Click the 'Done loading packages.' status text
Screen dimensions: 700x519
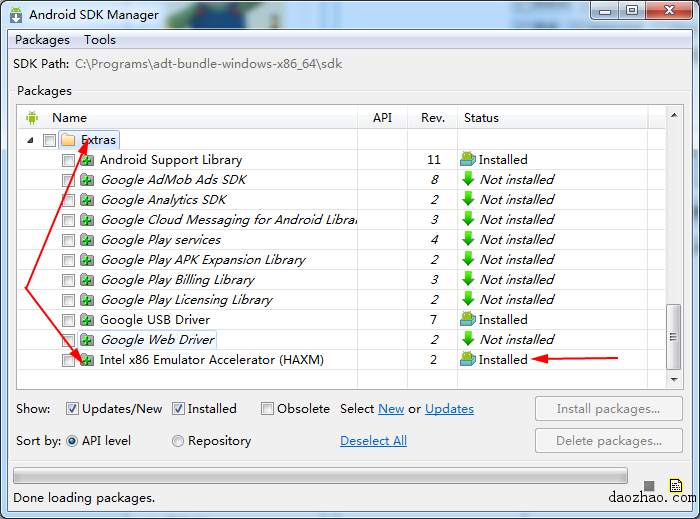click(84, 498)
